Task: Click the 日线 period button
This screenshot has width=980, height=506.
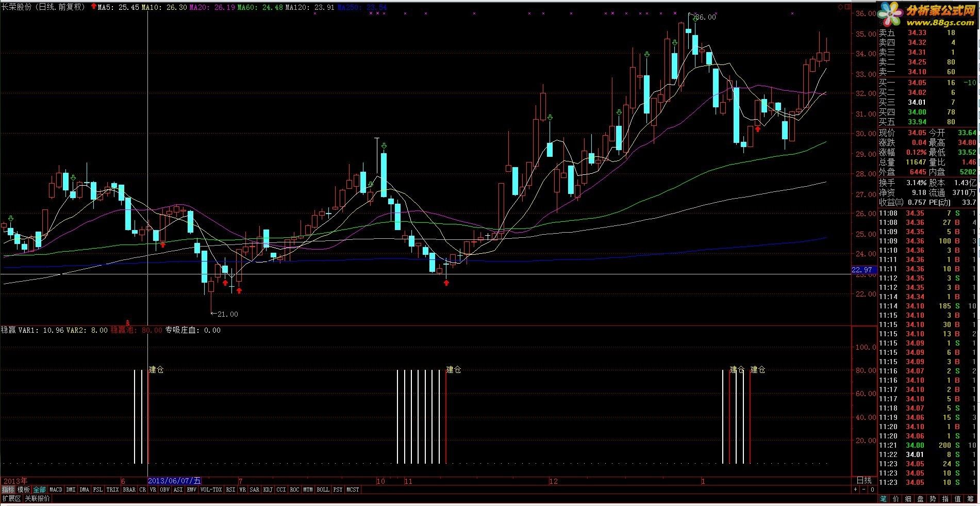Action: coord(864,481)
